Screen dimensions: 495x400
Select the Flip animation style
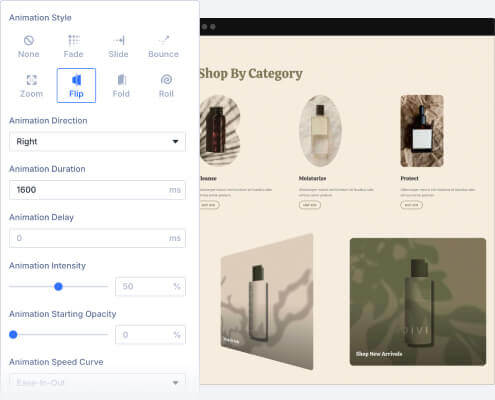[76, 86]
